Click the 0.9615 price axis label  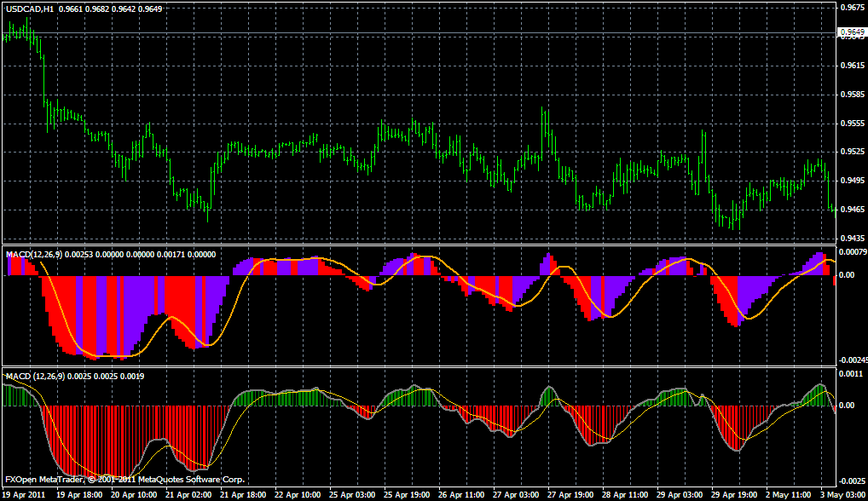point(853,66)
